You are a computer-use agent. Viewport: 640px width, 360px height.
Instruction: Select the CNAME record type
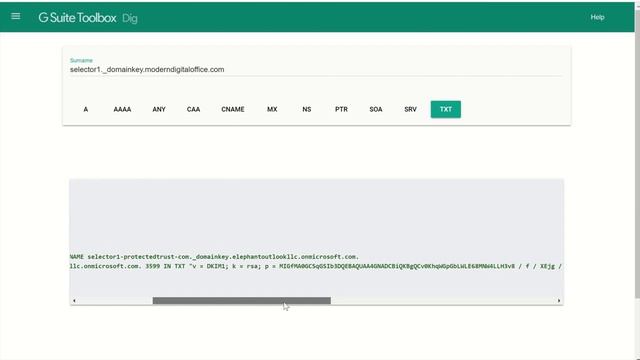coord(233,109)
